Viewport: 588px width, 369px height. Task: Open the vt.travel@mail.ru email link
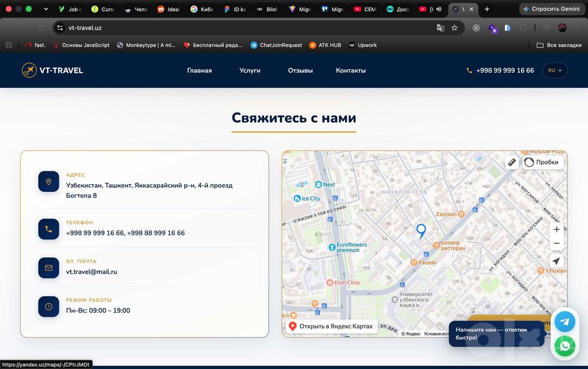point(92,272)
